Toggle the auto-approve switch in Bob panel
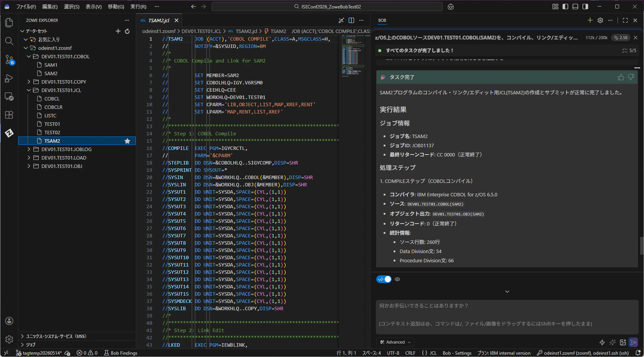Image resolution: width=644 pixels, height=357 pixels. pyautogui.click(x=384, y=279)
